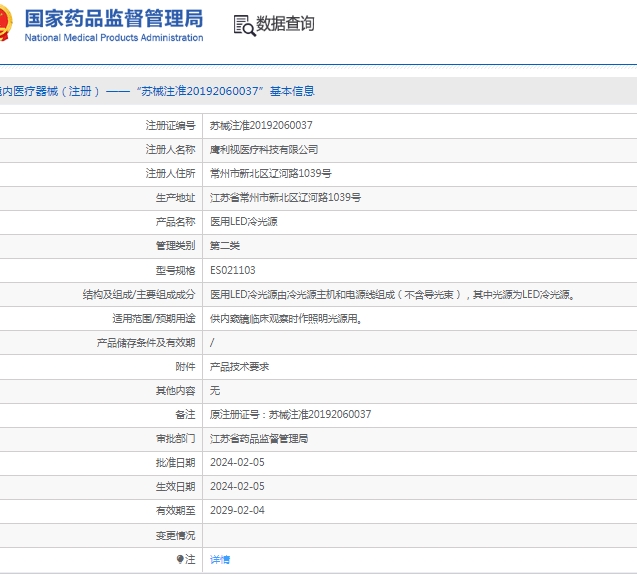The width and height of the screenshot is (637, 578).
Task: Select 江苏省药品监督管理局 department value
Action: 259,439
